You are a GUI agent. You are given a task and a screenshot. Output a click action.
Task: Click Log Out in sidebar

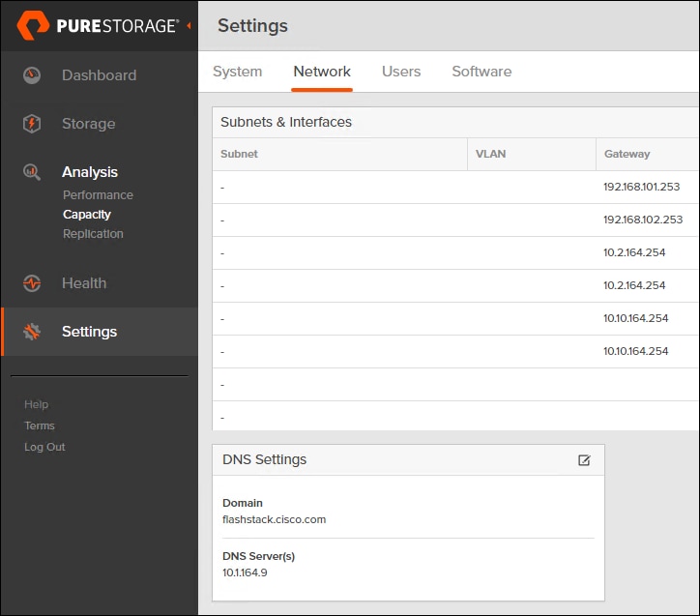pyautogui.click(x=44, y=447)
